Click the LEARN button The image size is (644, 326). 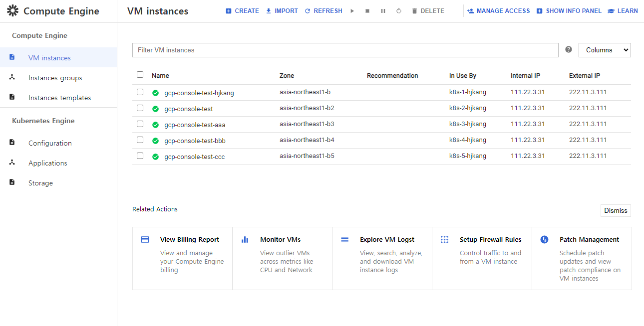point(623,11)
